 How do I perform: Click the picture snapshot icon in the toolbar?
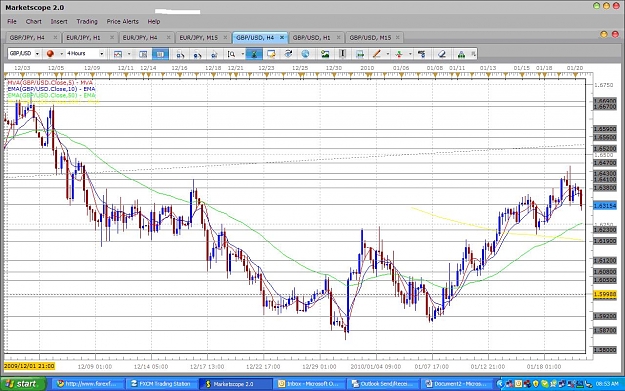coord(325,54)
